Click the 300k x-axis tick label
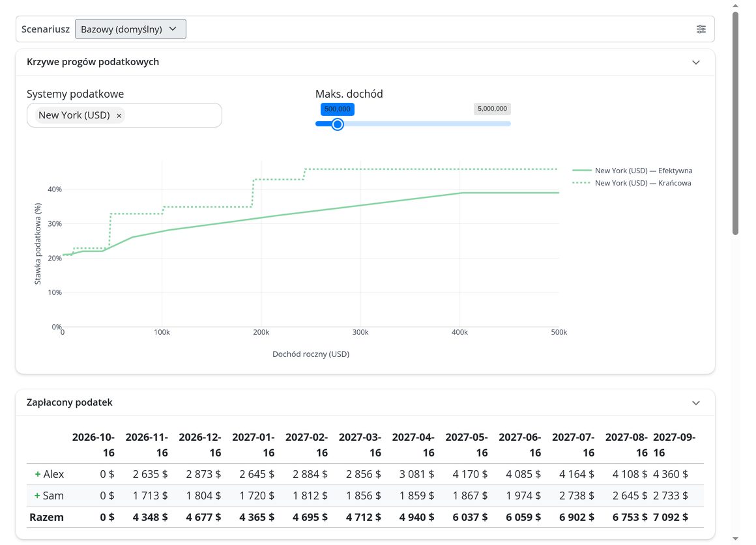Viewport: 756px width, 545px height. coord(360,333)
